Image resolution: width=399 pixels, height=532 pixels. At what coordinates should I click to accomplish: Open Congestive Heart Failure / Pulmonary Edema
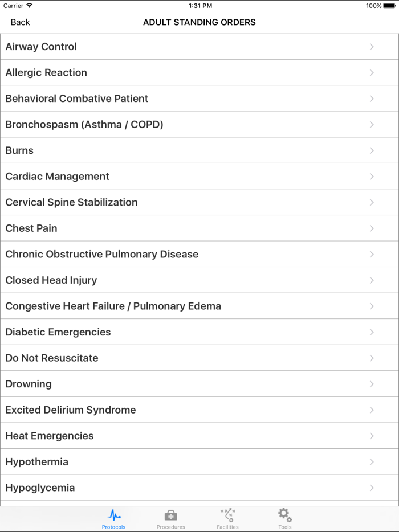click(113, 306)
